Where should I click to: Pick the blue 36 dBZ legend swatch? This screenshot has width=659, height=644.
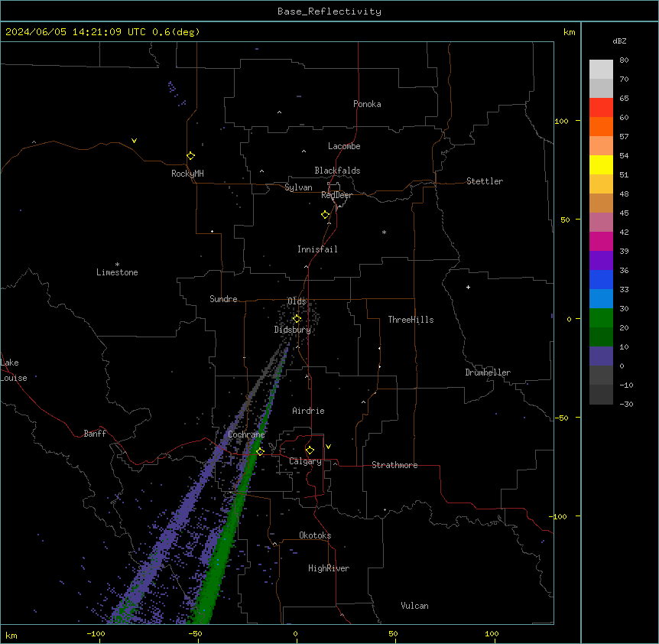click(x=601, y=279)
